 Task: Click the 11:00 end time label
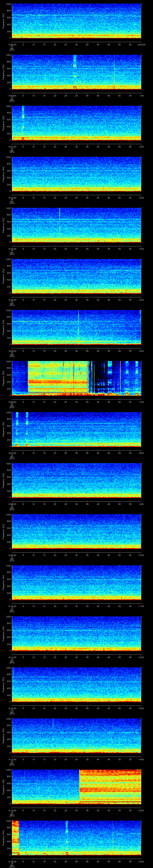(141, 606)
